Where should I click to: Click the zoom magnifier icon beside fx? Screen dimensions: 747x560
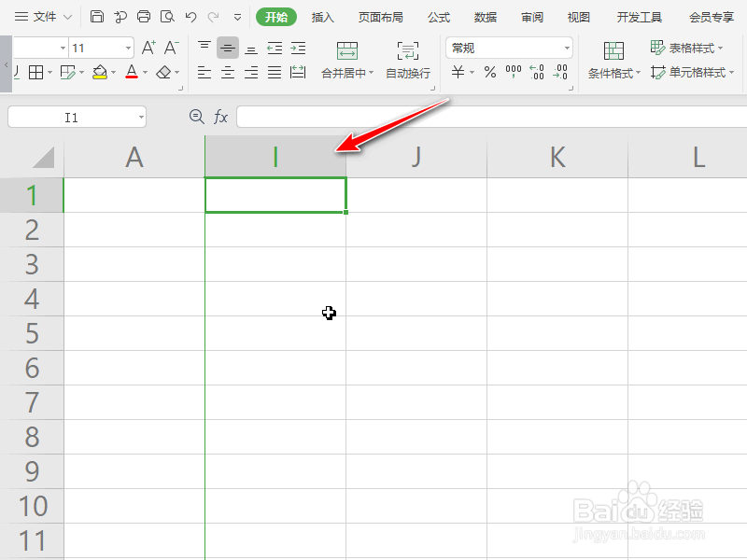(197, 117)
